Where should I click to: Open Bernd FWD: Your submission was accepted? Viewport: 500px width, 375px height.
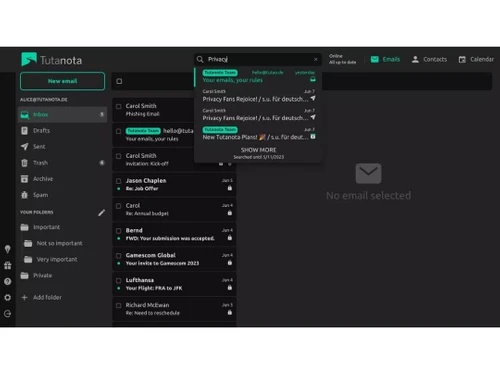coord(174,234)
